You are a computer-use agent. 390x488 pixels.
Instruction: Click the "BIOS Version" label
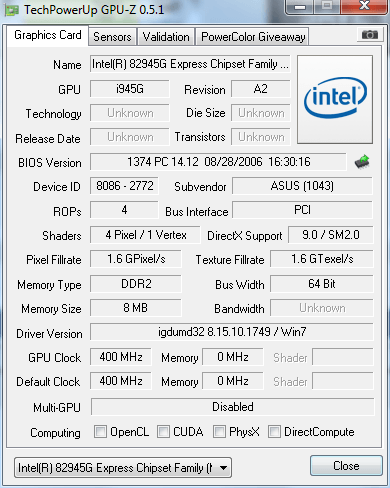pyautogui.click(x=50, y=163)
